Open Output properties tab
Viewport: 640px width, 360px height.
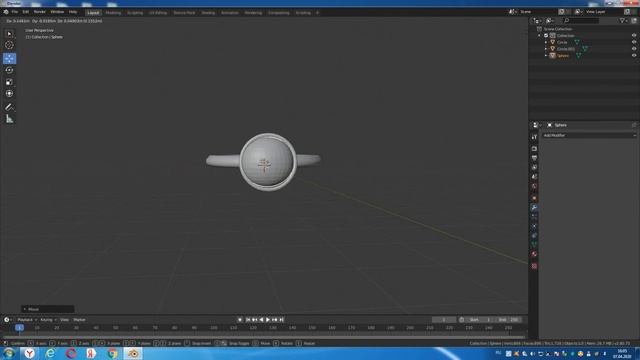[534, 158]
